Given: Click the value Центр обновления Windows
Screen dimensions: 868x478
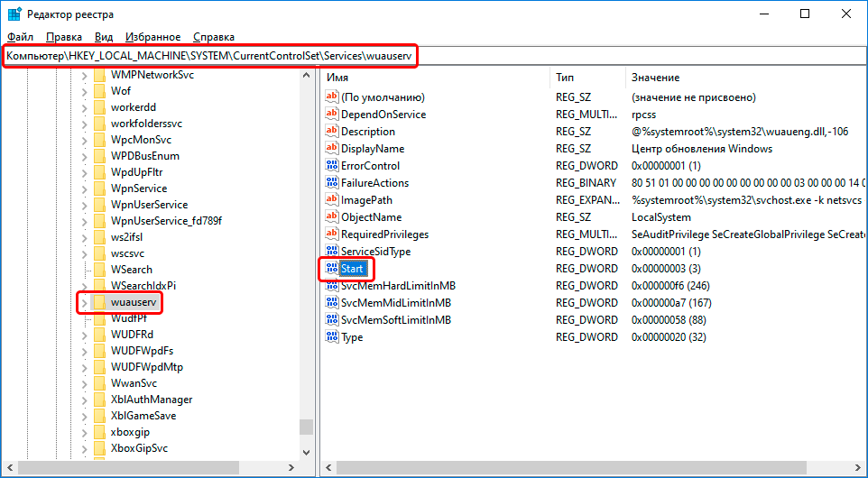Looking at the screenshot, I should (702, 148).
